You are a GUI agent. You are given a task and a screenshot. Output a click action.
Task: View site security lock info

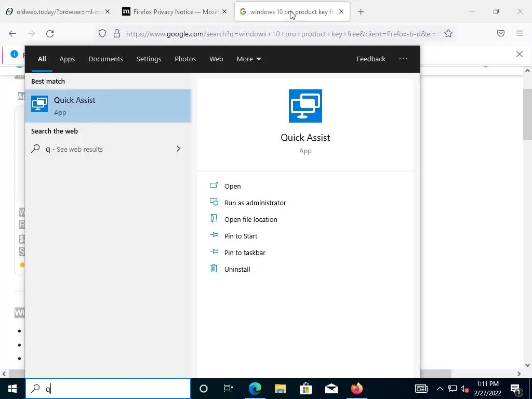117,33
